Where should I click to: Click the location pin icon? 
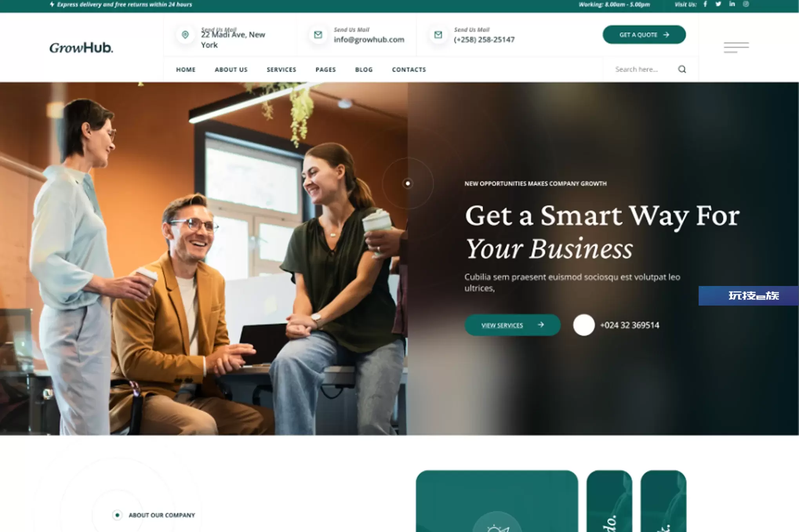click(x=185, y=35)
